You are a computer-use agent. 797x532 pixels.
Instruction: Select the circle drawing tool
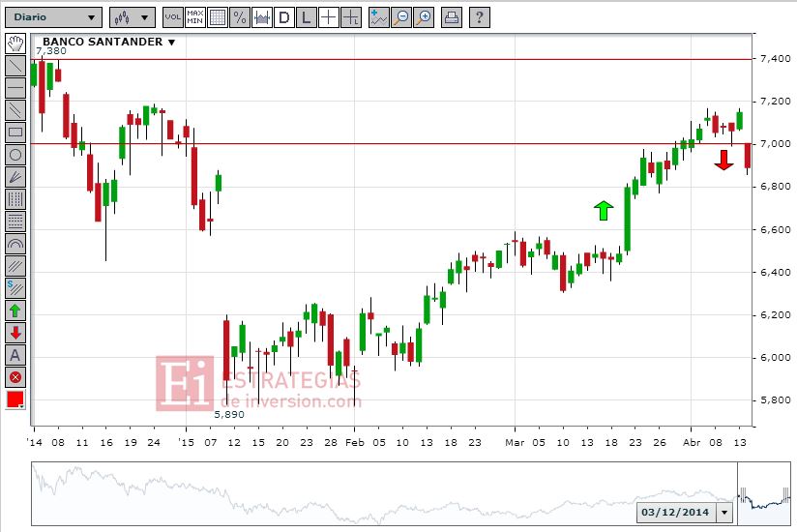[x=15, y=155]
